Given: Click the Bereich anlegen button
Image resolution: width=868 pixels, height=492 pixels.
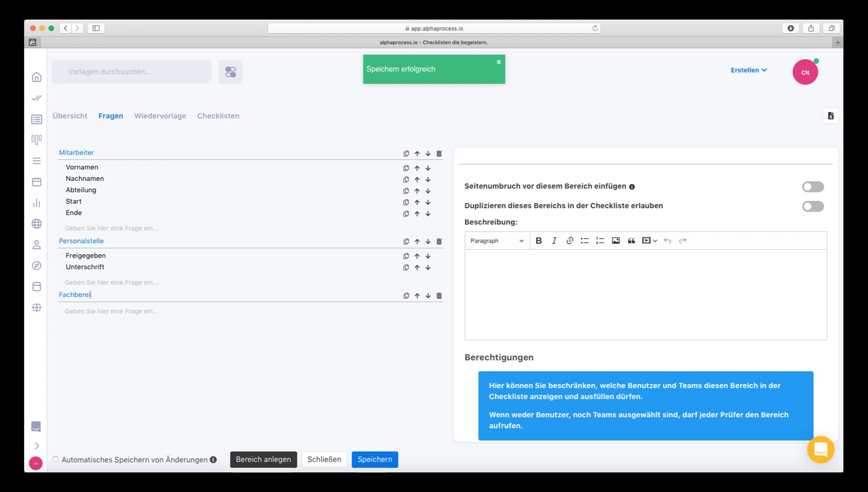Looking at the screenshot, I should [263, 459].
